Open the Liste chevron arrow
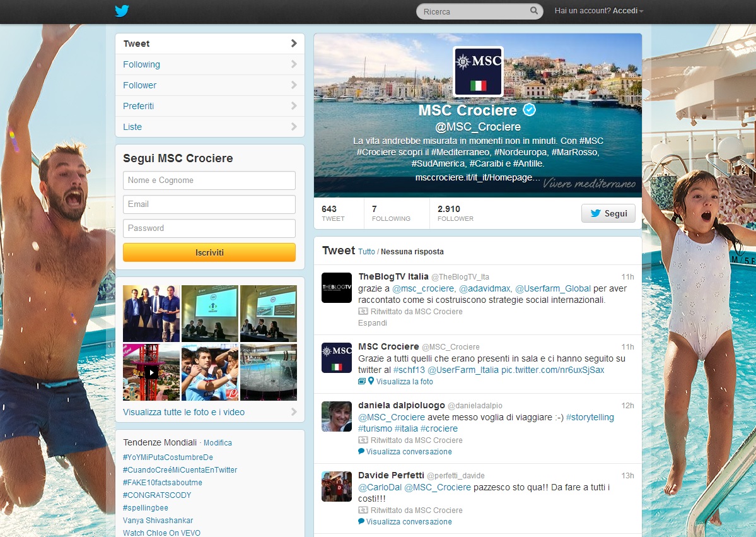The width and height of the screenshot is (756, 537). pos(294,126)
